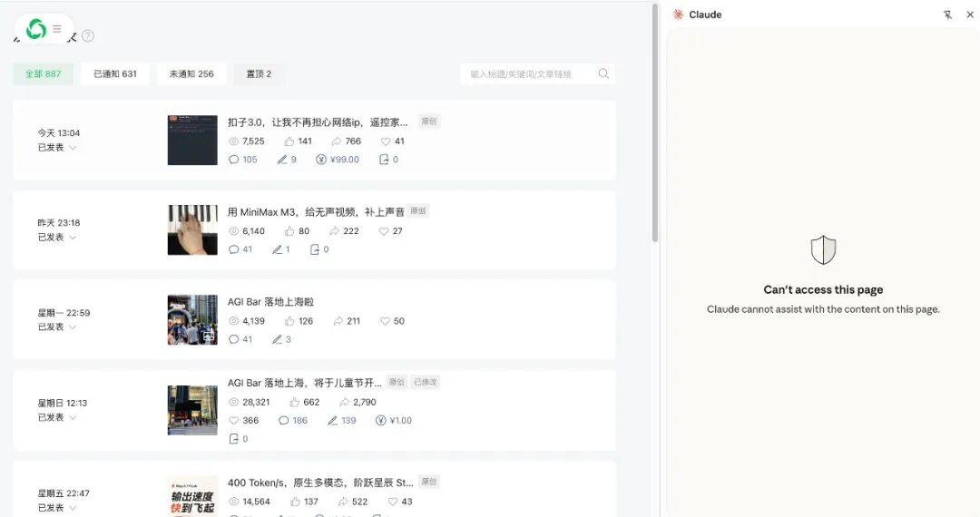
Task: Click the 输出速度 thumbnail of 400 Token/s article
Action: 192,496
